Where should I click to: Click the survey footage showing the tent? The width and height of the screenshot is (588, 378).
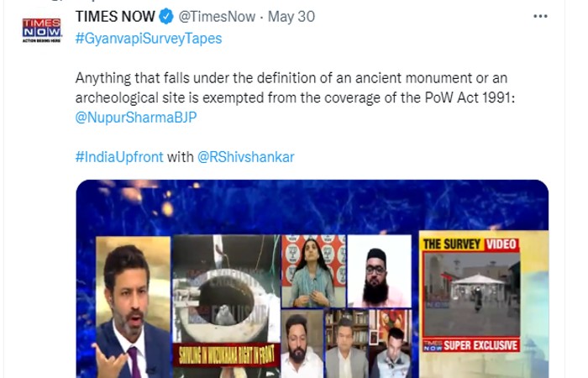pyautogui.click(x=470, y=289)
